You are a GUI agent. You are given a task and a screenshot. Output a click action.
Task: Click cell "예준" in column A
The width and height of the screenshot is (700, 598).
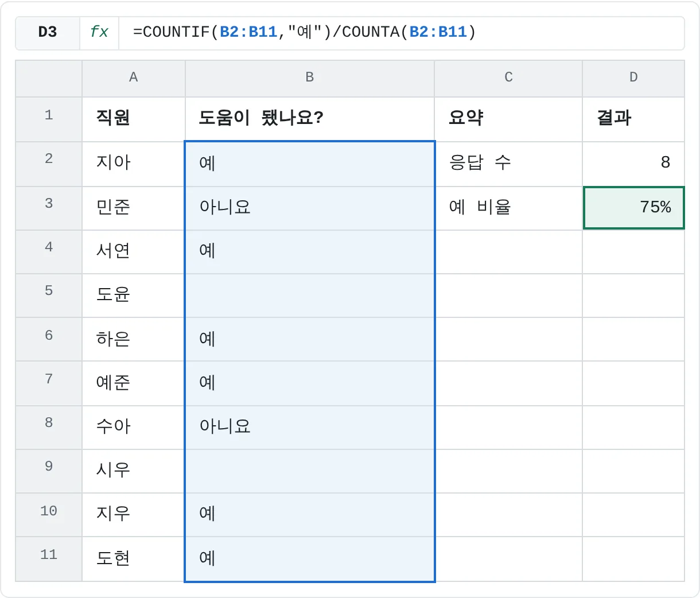tap(134, 383)
